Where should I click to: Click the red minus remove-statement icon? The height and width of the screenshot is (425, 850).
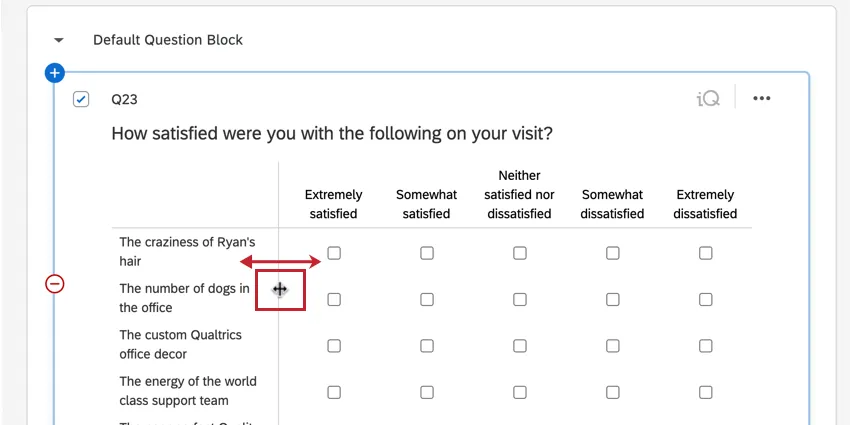point(55,284)
